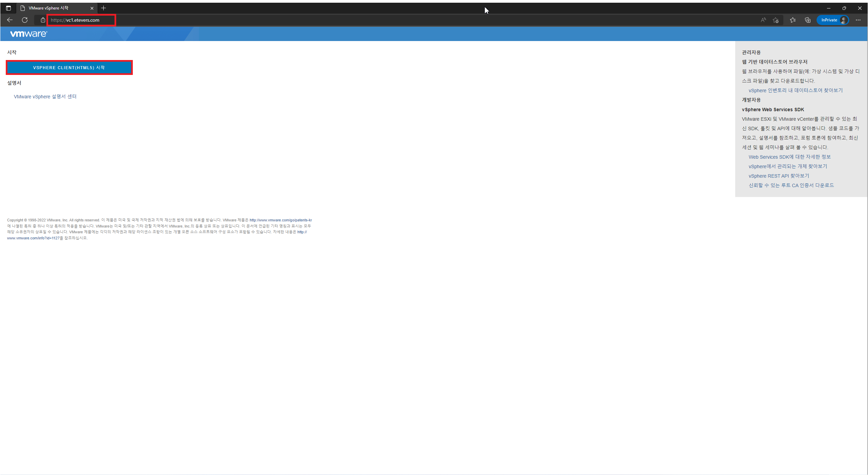The image size is (868, 475).
Task: Select the VMware vSphere 시작 tab
Action: pyautogui.click(x=57, y=8)
